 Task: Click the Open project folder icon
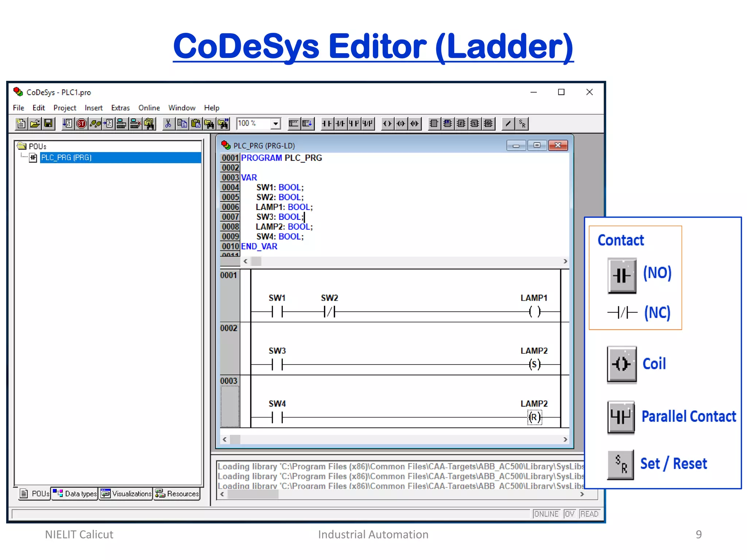[35, 124]
